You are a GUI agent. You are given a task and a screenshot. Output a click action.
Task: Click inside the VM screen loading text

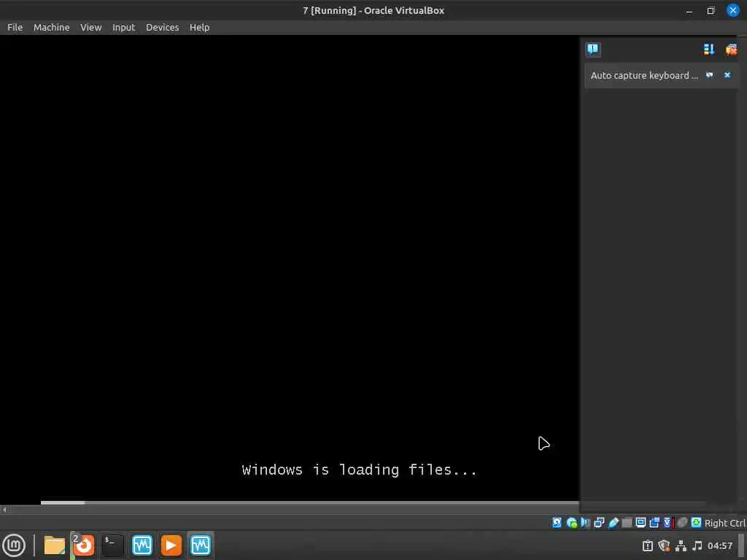click(359, 470)
